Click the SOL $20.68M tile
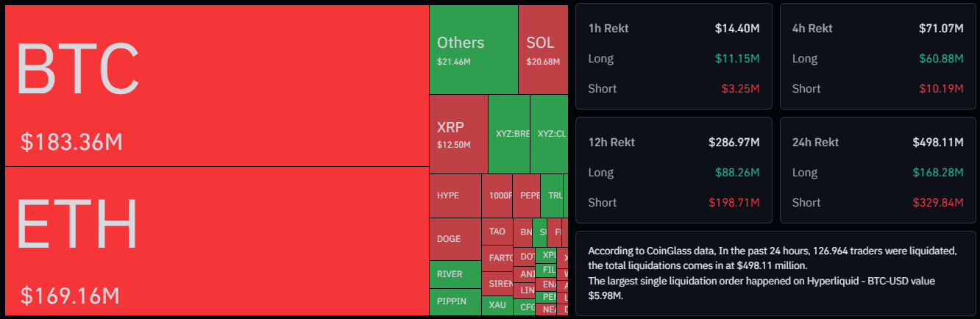Image resolution: width=980 pixels, height=319 pixels. click(543, 50)
